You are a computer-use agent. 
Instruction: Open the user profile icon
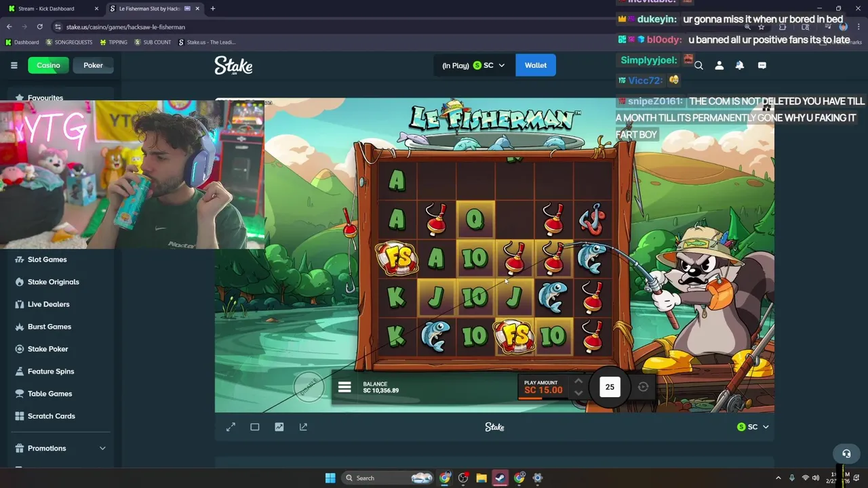coord(719,66)
